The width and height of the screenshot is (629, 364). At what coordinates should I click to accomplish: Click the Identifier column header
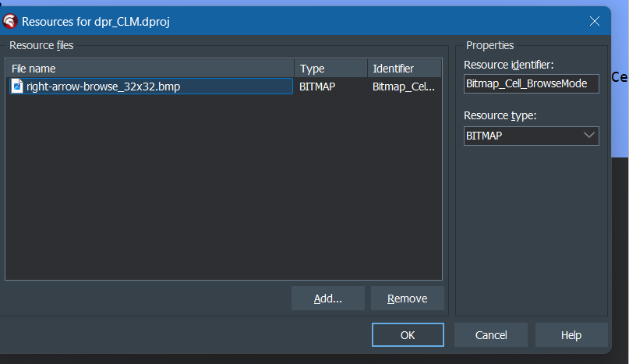tap(405, 69)
